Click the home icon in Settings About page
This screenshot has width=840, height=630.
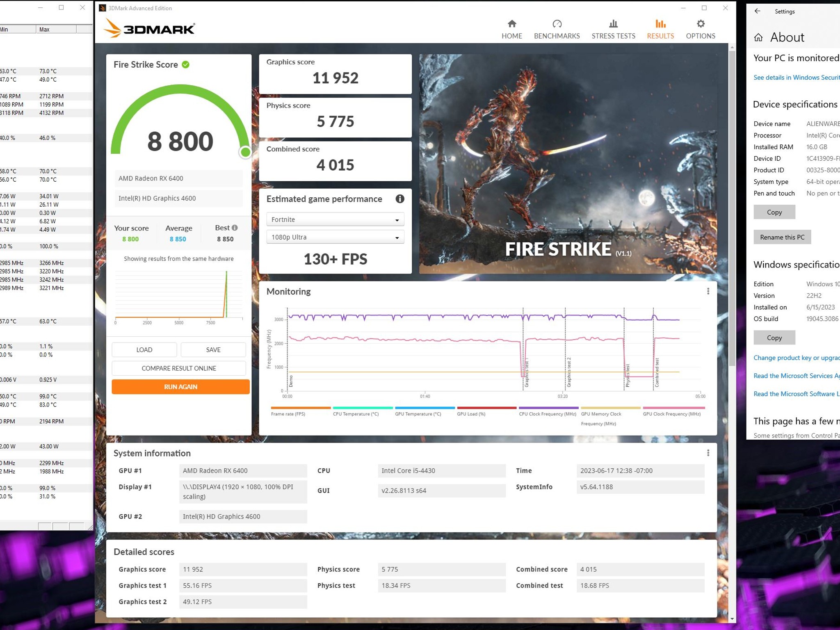[758, 37]
